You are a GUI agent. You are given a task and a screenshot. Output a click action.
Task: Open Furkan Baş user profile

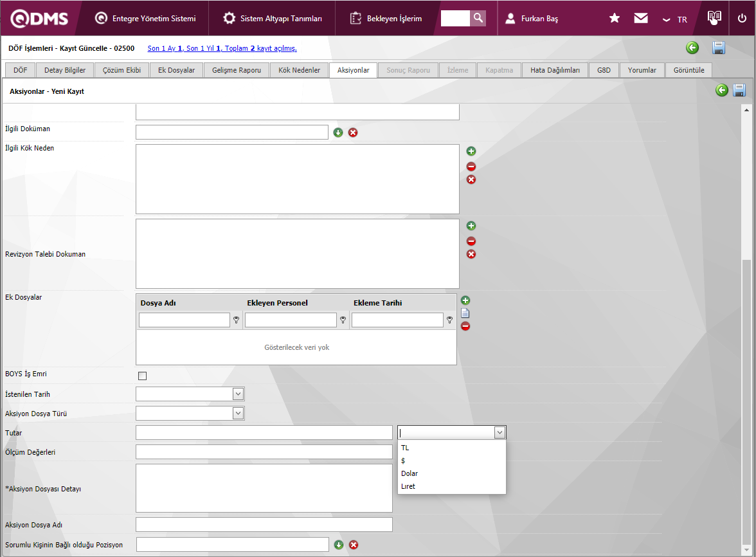point(531,18)
